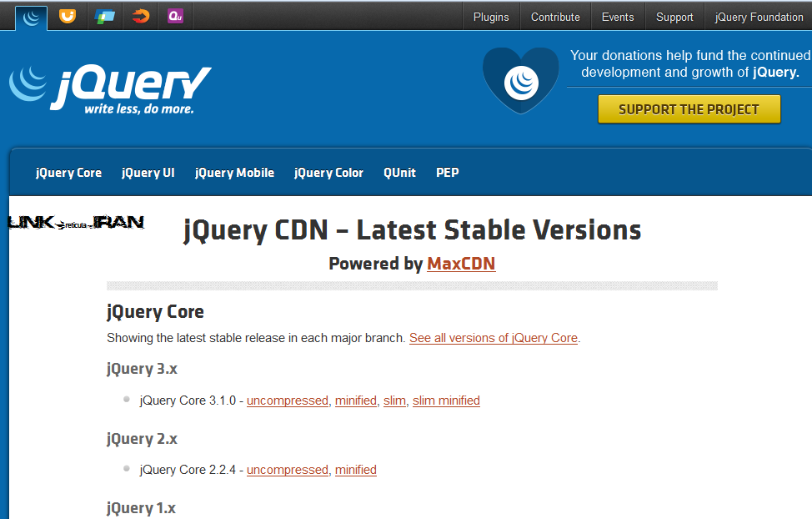
Task: Open the Sizzle site icon
Action: 140,17
